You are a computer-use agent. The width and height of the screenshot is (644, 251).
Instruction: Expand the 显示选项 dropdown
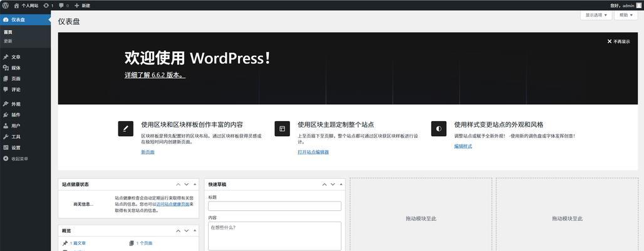(596, 15)
